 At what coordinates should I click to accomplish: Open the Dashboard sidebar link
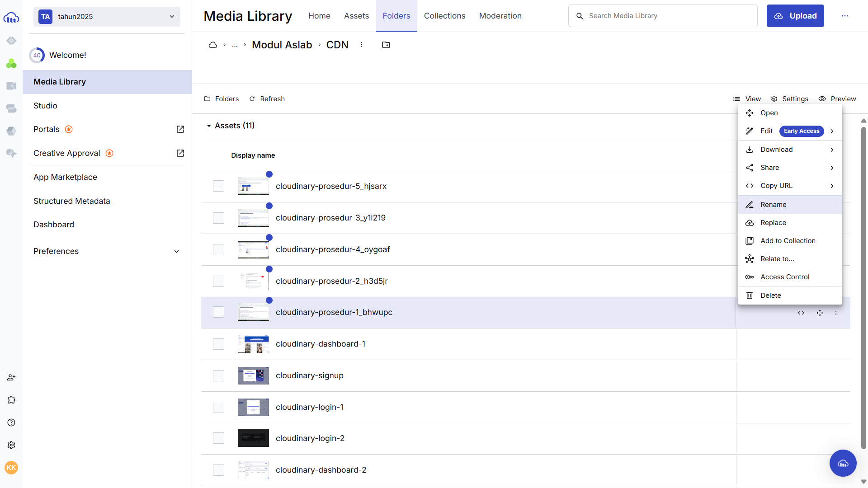point(53,225)
